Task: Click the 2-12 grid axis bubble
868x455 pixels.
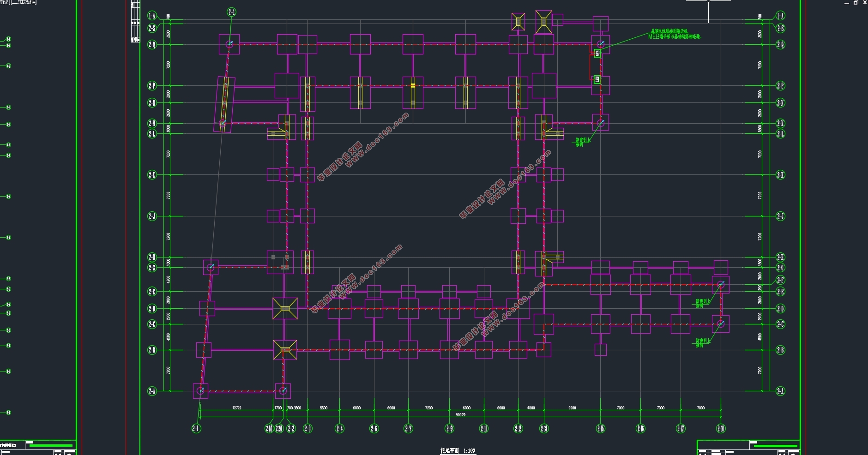Action: coord(518,429)
